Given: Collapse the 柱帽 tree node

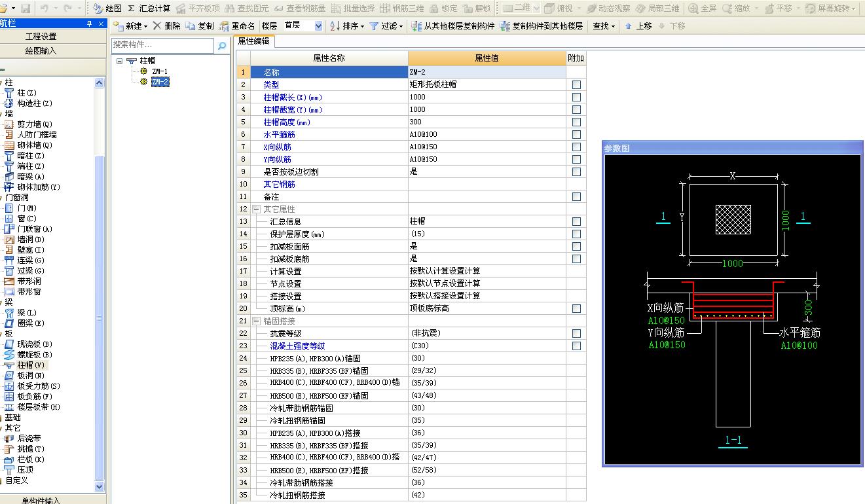Looking at the screenshot, I should [x=120, y=61].
